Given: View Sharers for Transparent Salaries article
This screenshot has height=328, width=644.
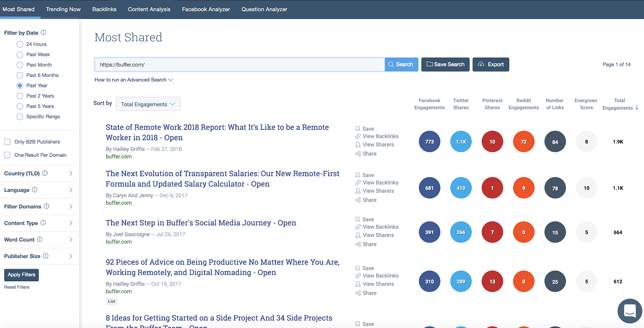Looking at the screenshot, I should (x=374, y=191).
